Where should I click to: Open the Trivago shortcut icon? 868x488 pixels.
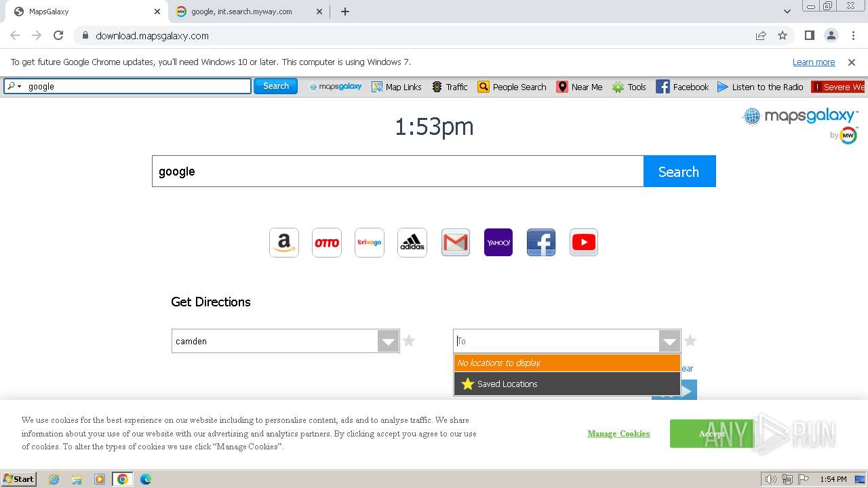coord(370,243)
